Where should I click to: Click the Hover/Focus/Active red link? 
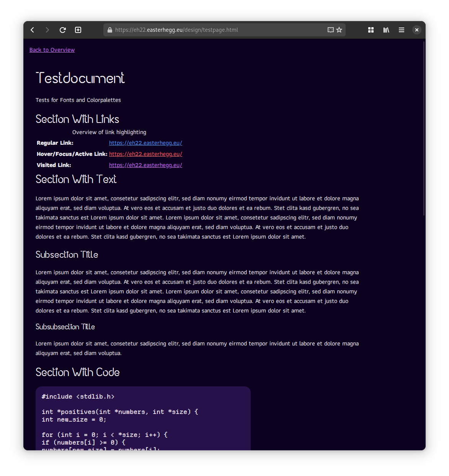click(x=145, y=154)
